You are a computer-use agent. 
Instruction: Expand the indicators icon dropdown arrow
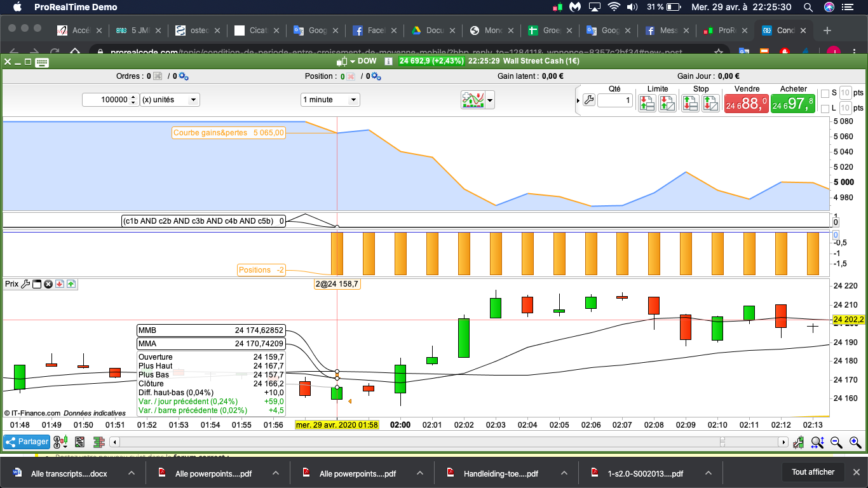click(x=489, y=100)
